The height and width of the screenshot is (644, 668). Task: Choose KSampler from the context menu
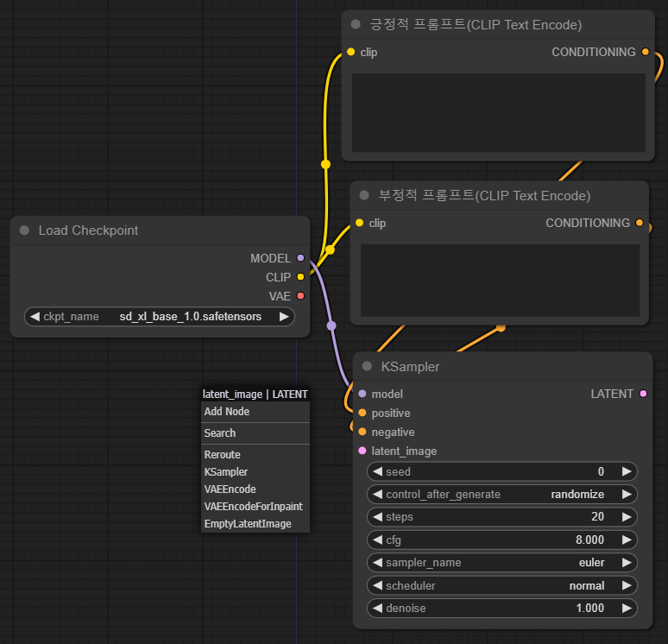[255, 472]
